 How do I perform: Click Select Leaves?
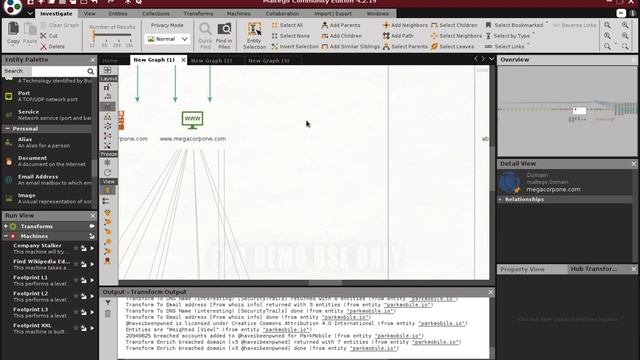point(452,47)
